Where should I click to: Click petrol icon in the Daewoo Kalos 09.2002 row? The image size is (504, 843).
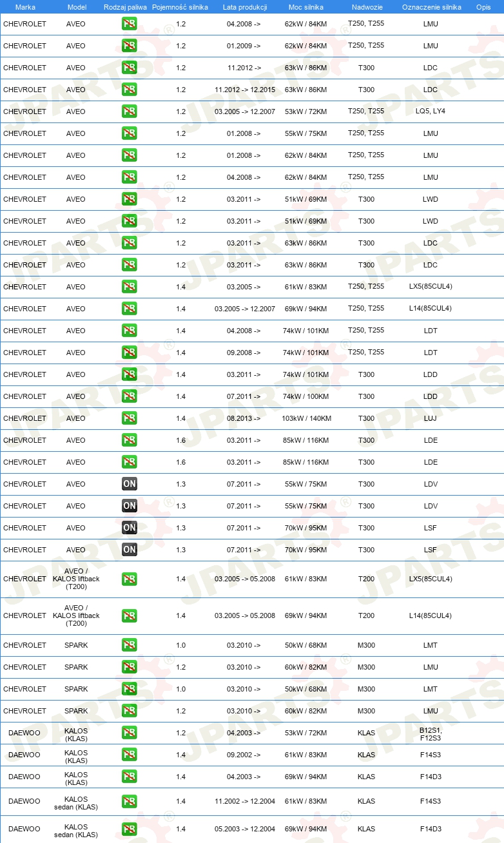tap(130, 755)
